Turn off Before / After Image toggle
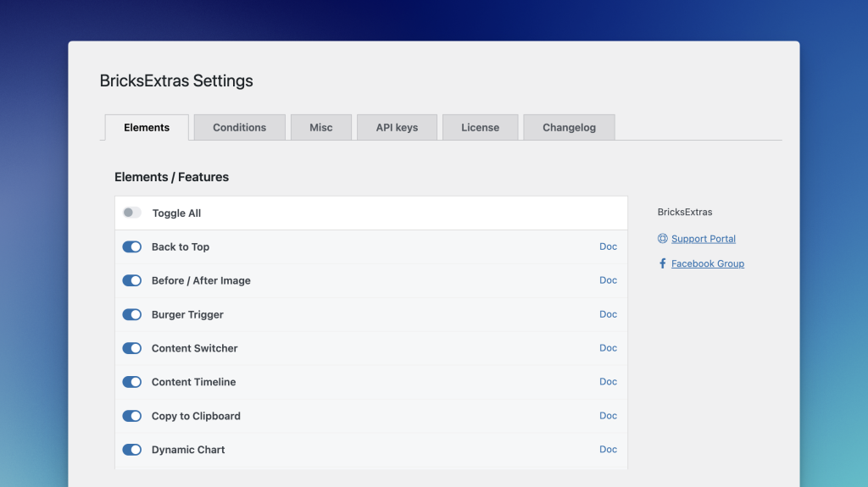868x487 pixels. point(131,280)
